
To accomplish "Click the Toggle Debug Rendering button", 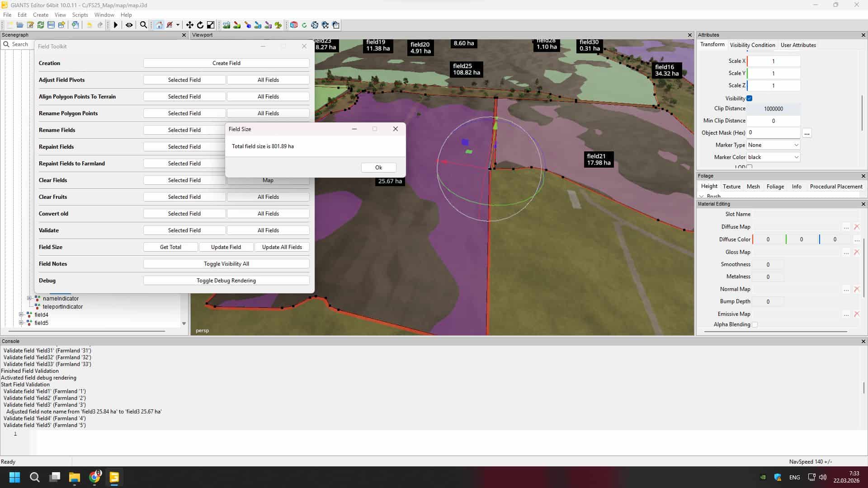I will coord(226,281).
